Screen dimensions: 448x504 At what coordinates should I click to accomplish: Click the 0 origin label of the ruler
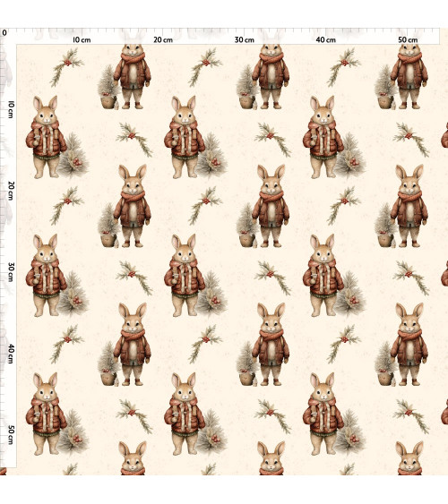pos(4,33)
